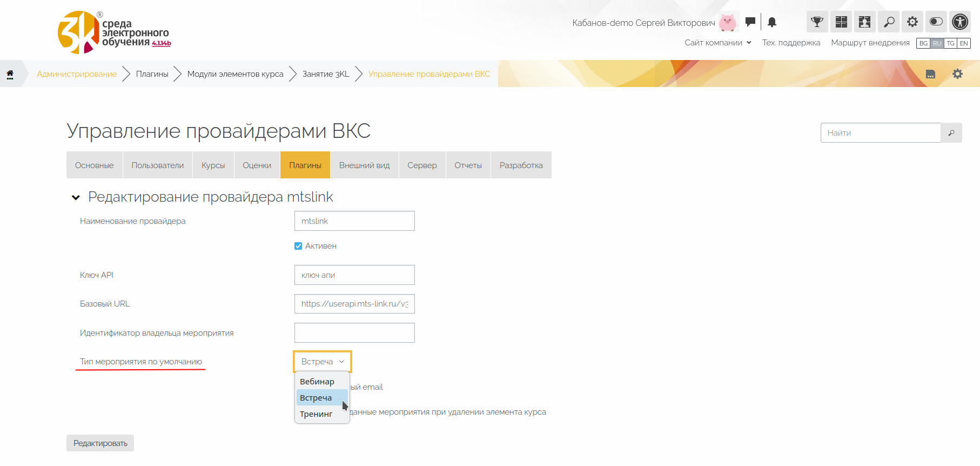The height and width of the screenshot is (466, 980).
Task: Open the dashboard grid icon
Action: (x=841, y=22)
